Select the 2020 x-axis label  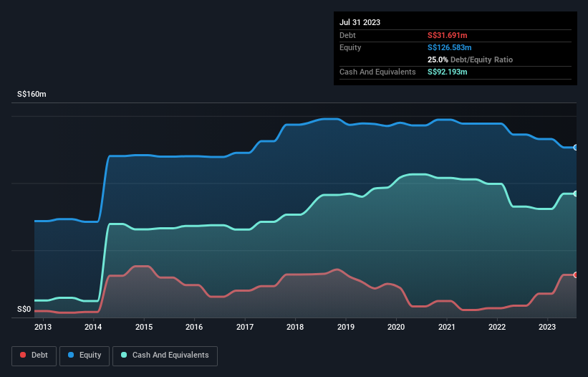396,327
